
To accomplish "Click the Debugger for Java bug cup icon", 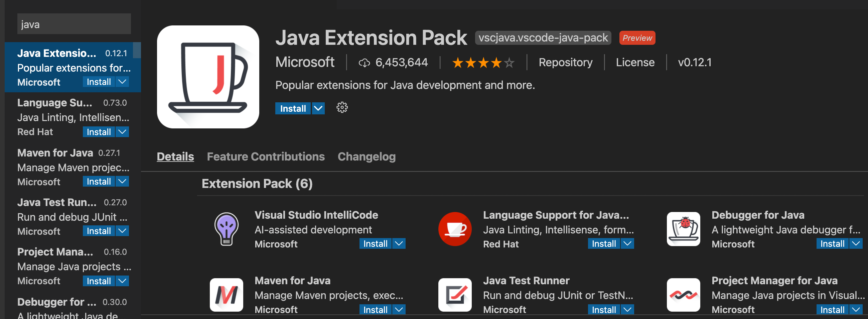I will 683,229.
